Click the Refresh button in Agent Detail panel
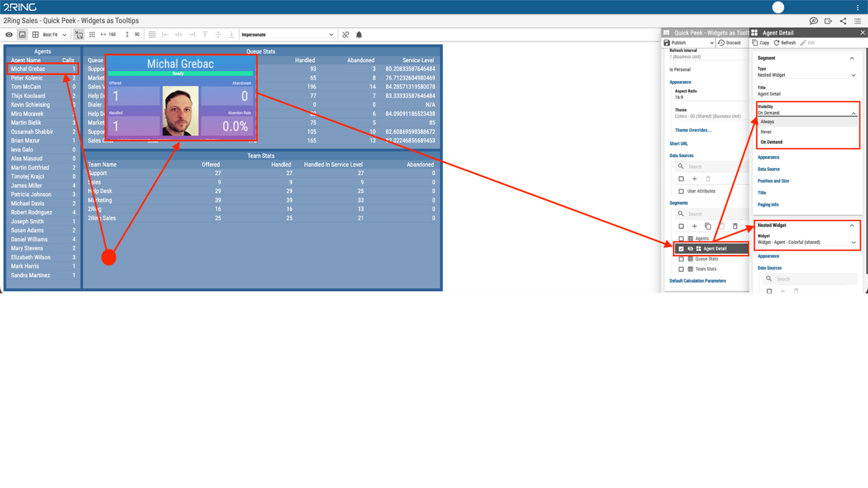Screen dimensions: 868x488 785,43
